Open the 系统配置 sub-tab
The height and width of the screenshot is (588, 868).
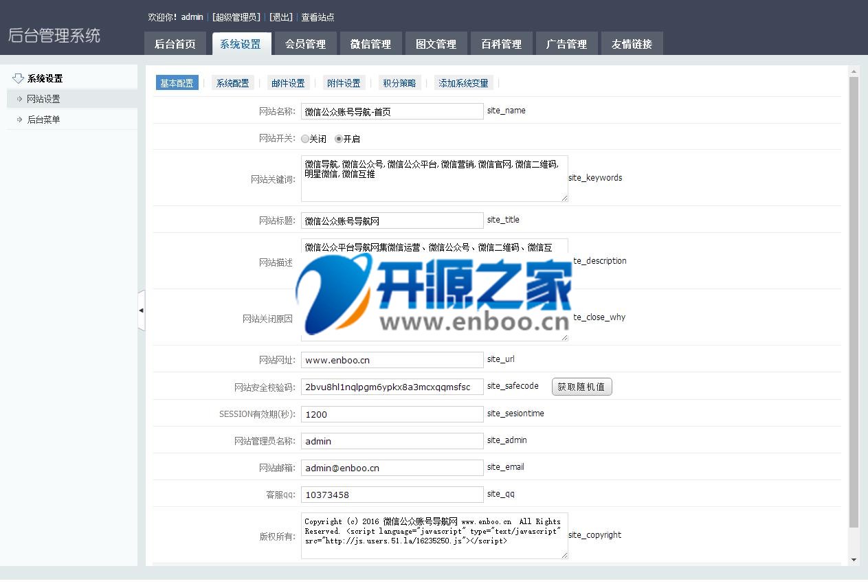point(233,83)
